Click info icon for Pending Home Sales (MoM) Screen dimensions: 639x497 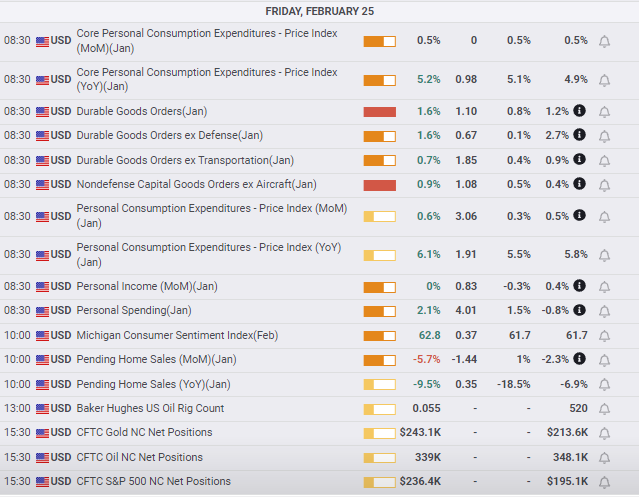(579, 358)
